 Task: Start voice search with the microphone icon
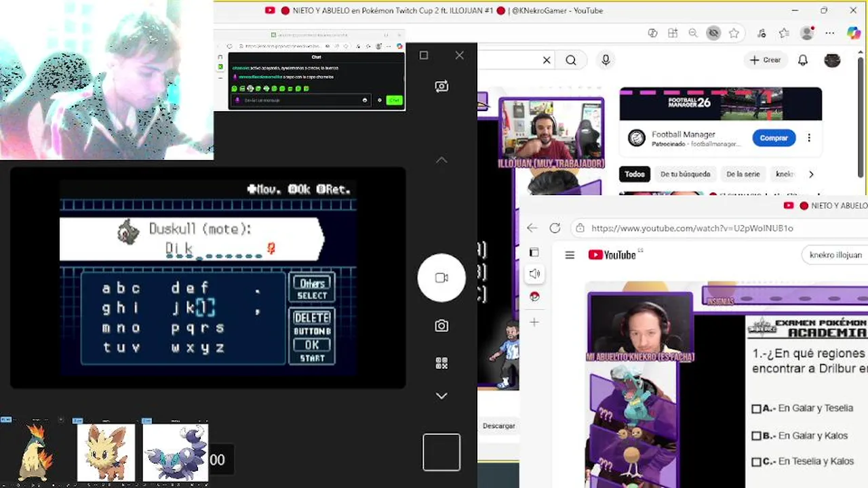pos(606,60)
